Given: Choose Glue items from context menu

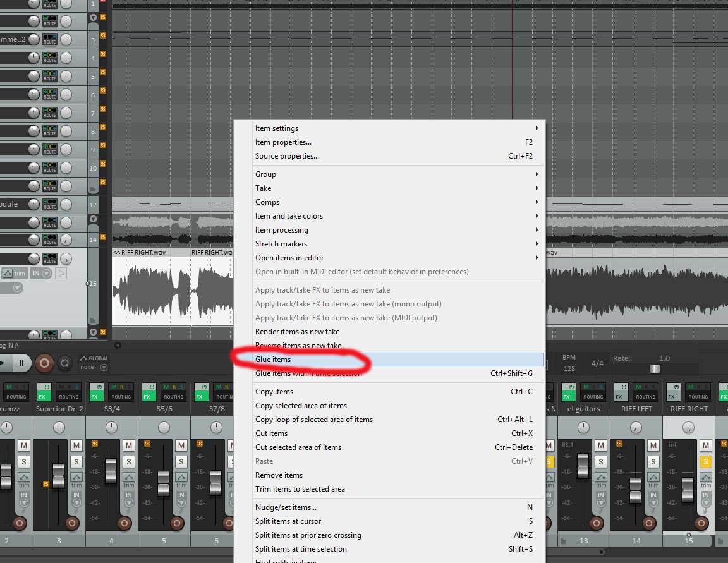Looking at the screenshot, I should click(273, 360).
